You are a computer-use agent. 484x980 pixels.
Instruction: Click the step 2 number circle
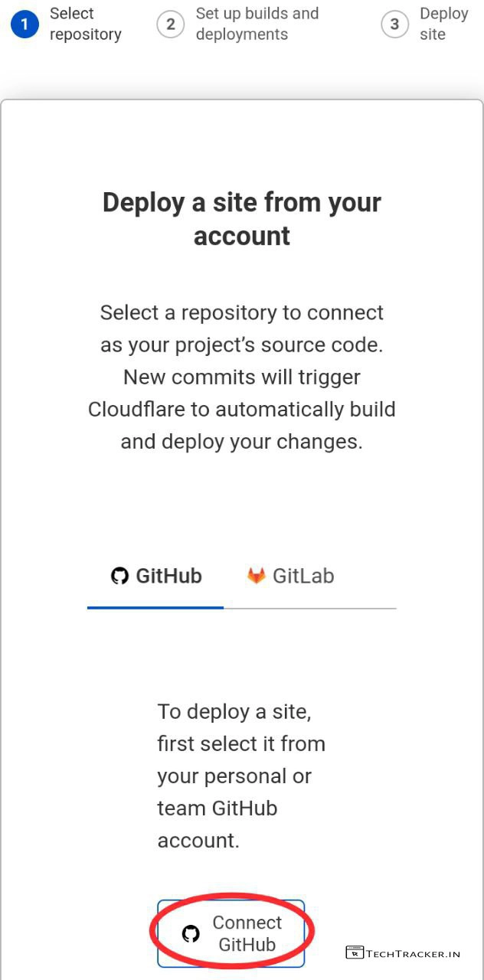[x=170, y=24]
